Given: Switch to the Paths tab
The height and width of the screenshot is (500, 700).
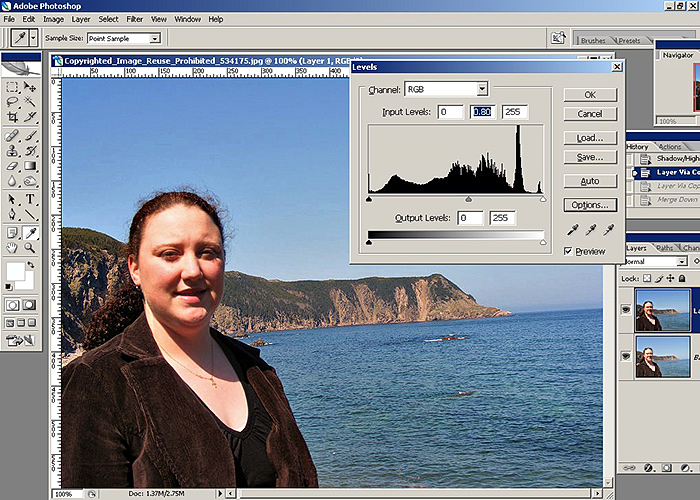Looking at the screenshot, I should click(x=665, y=248).
